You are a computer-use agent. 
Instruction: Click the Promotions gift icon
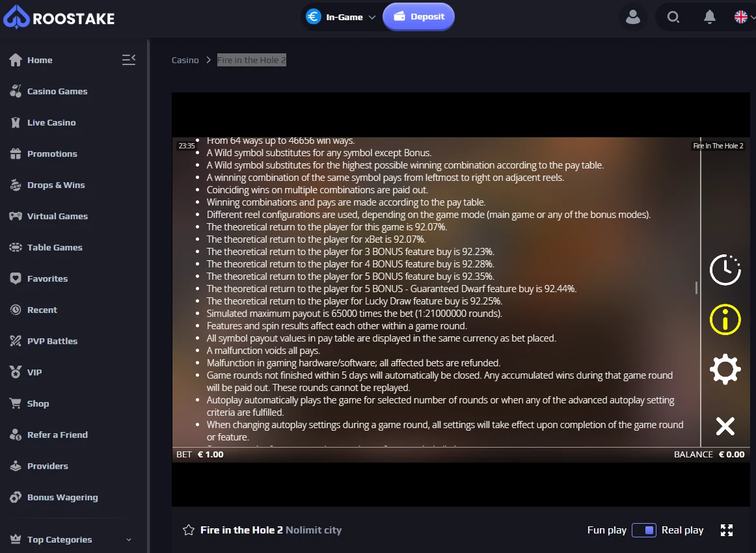pos(16,154)
